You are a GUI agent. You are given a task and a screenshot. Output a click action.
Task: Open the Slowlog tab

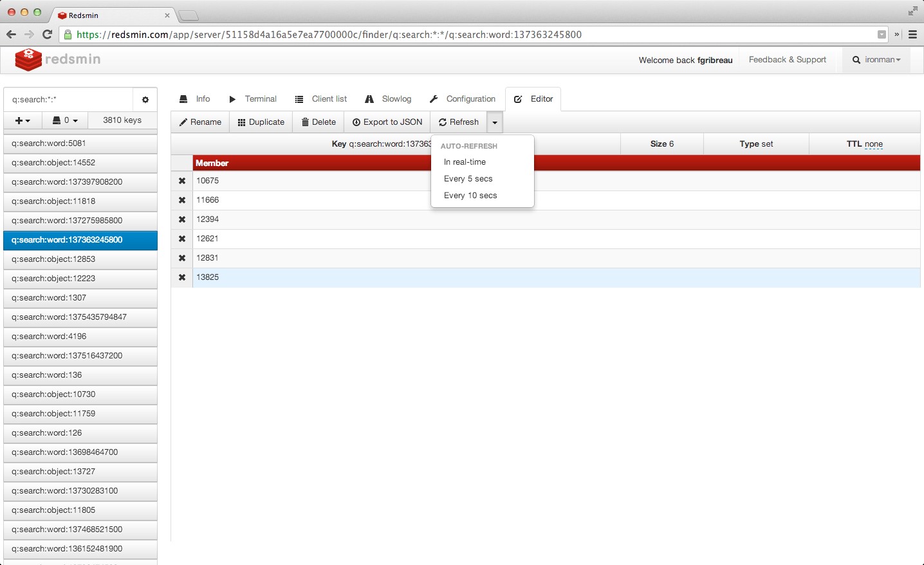click(388, 99)
